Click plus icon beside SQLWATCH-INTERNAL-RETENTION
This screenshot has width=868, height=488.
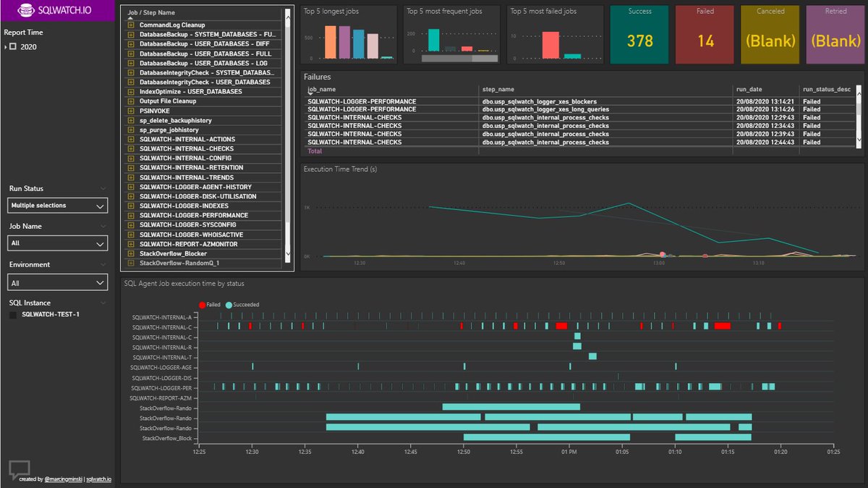click(x=131, y=168)
